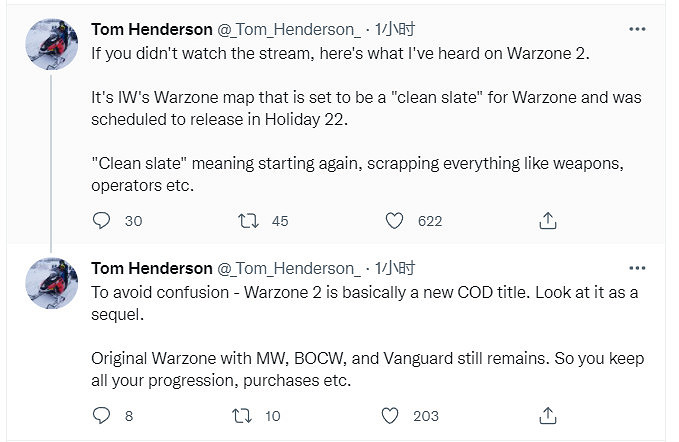The image size is (679, 442).
Task: Open the more options menu on first tweet
Action: (637, 28)
